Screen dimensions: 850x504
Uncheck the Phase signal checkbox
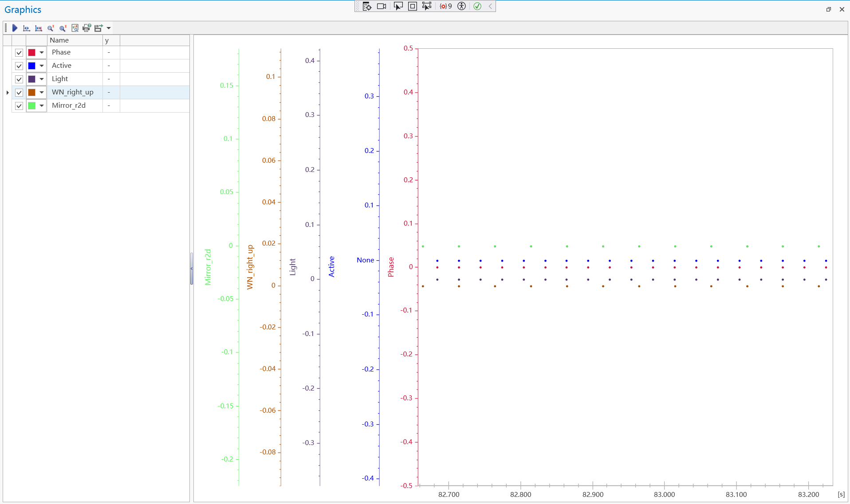click(x=19, y=53)
